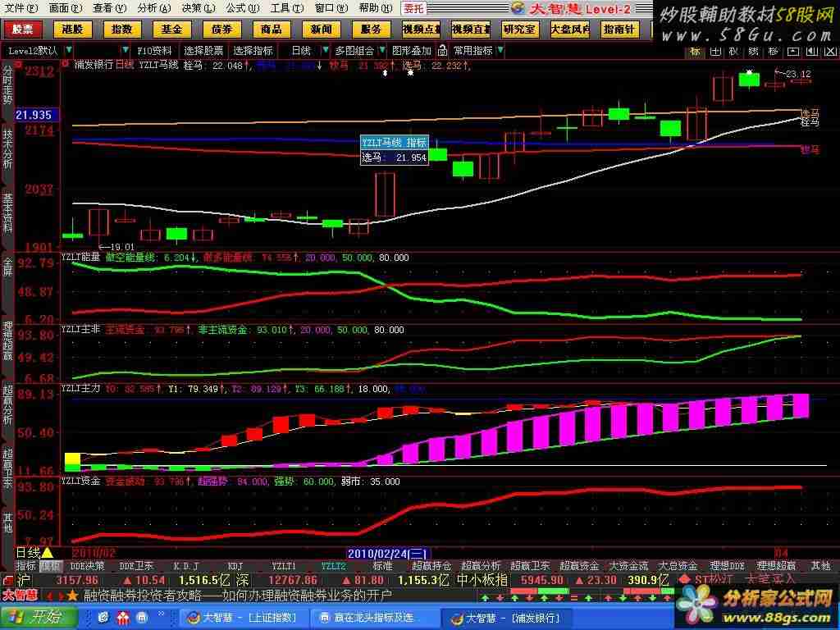
Task: Click the 大智慧 logo in the ticker bar
Action: click(x=20, y=596)
